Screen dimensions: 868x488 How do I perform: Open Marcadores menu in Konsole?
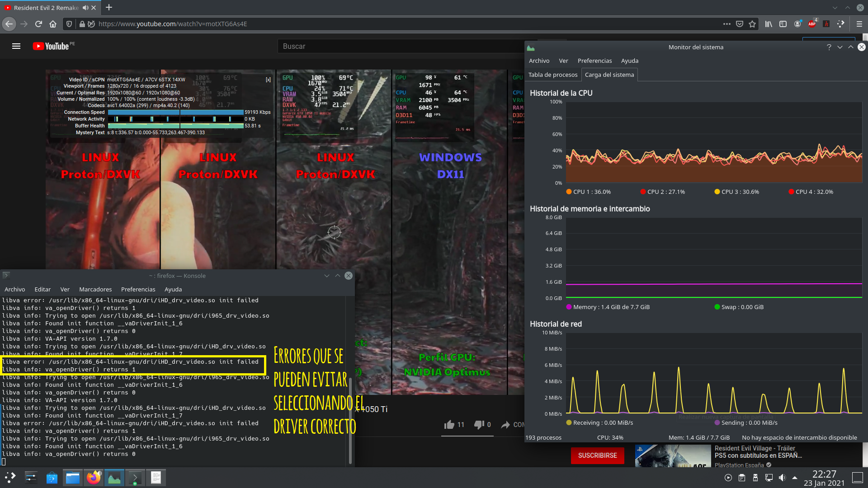point(95,289)
